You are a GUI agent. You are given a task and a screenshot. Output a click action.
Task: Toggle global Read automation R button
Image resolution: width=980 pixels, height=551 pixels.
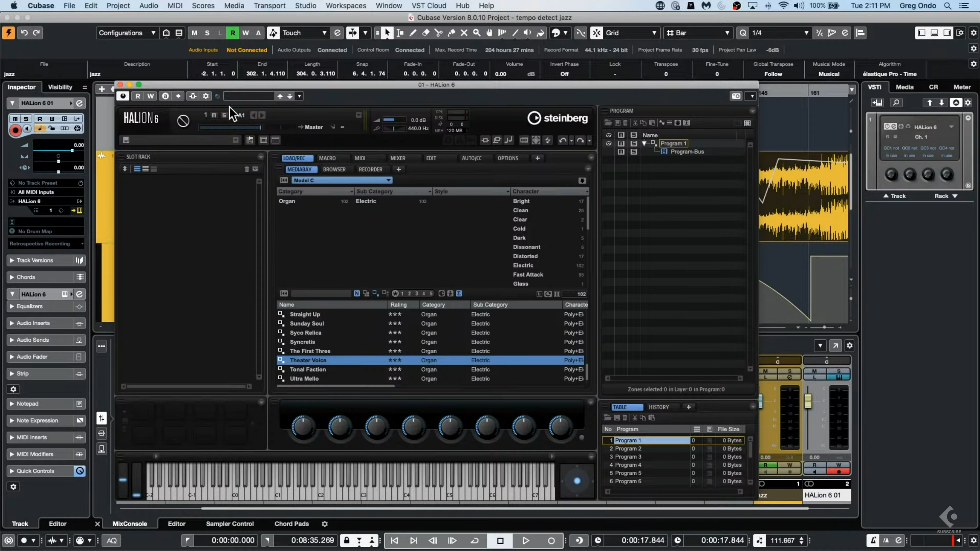(232, 33)
